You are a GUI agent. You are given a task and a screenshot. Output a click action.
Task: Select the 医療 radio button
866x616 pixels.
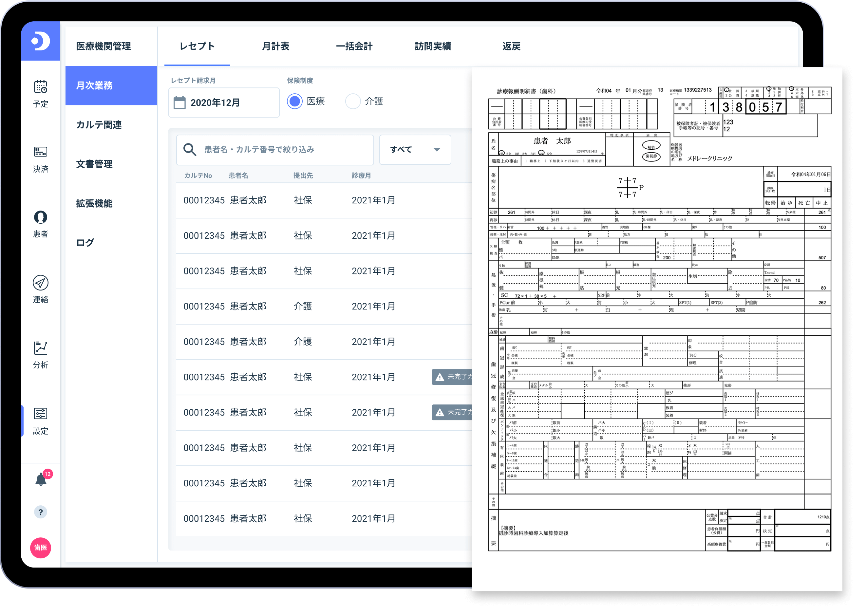[294, 101]
